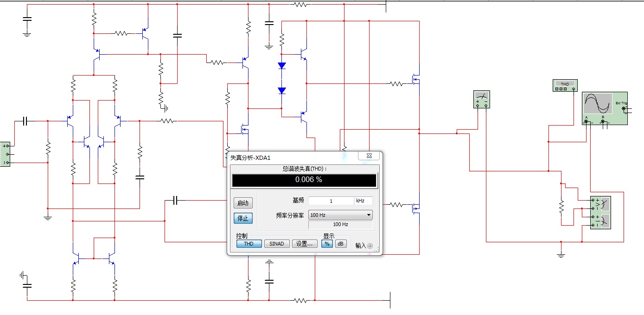Click the kHz unit field for 基频
The height and width of the screenshot is (315, 644).
[363, 201]
